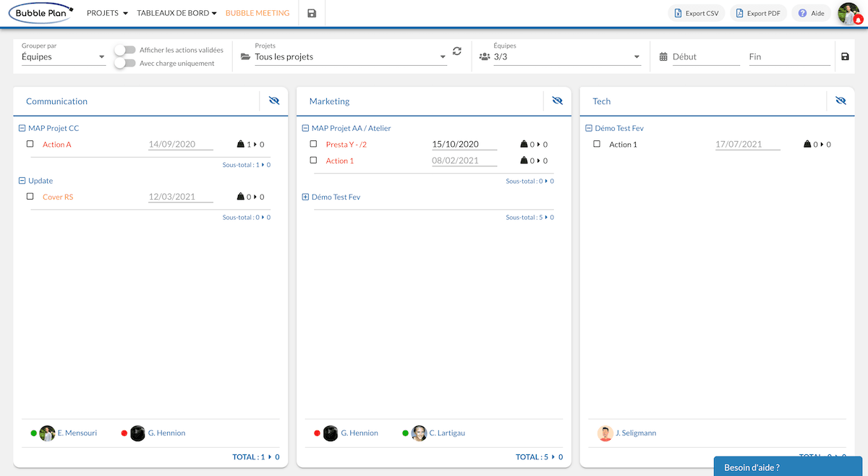Click the Export CSV button
The width and height of the screenshot is (868, 476).
696,13
